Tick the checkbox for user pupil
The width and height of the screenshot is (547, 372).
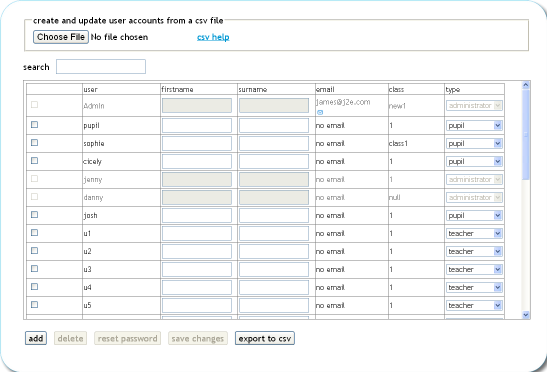click(34, 125)
